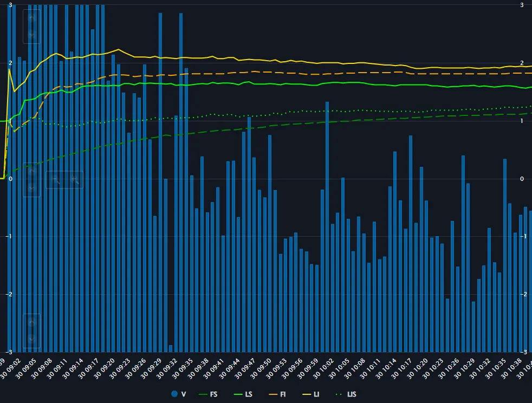The image size is (532, 403).
Task: Click the up chevron in the top pan control
Action: click(31, 18)
